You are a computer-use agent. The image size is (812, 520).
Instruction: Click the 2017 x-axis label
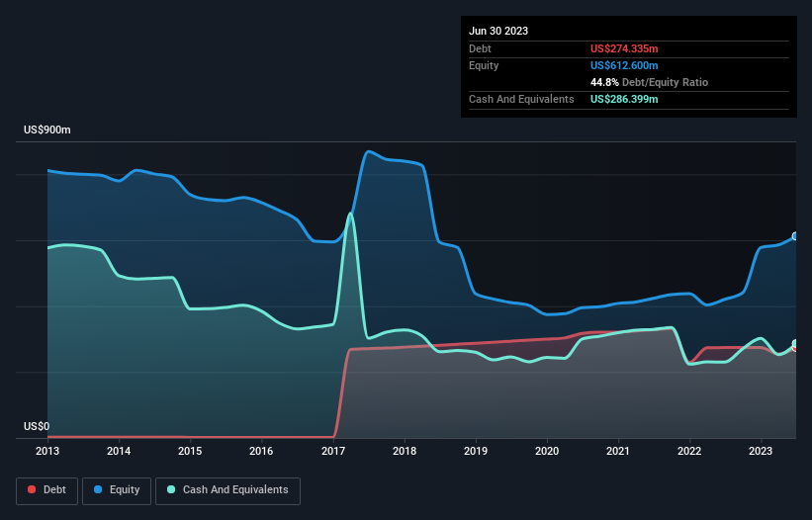pos(333,451)
